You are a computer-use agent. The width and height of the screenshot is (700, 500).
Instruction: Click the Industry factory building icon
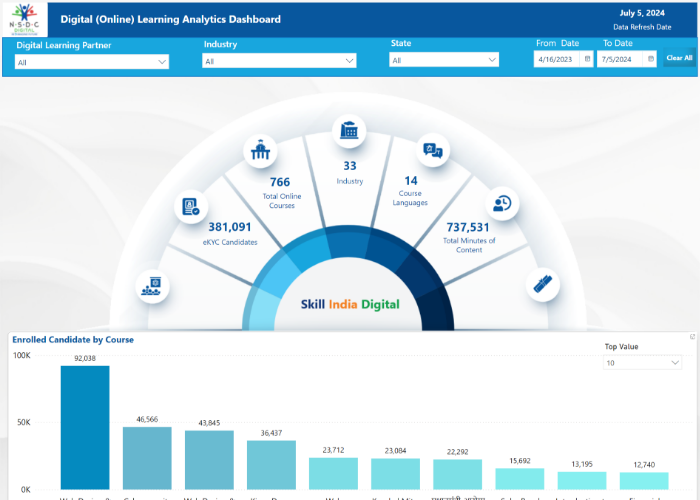point(349,131)
